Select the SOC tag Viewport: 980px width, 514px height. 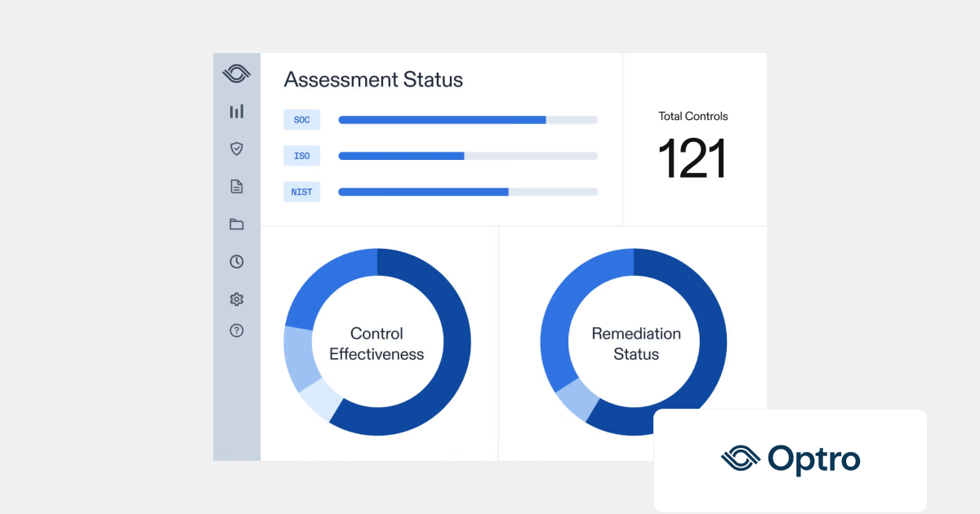[302, 120]
